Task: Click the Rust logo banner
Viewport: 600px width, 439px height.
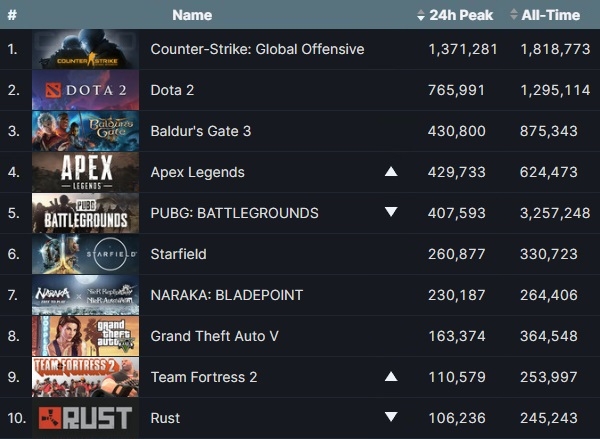Action: (85, 418)
